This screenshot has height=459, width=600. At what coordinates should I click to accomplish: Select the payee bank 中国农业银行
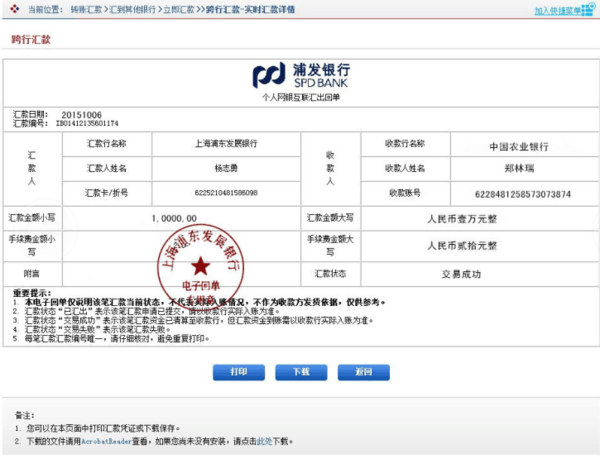(519, 146)
